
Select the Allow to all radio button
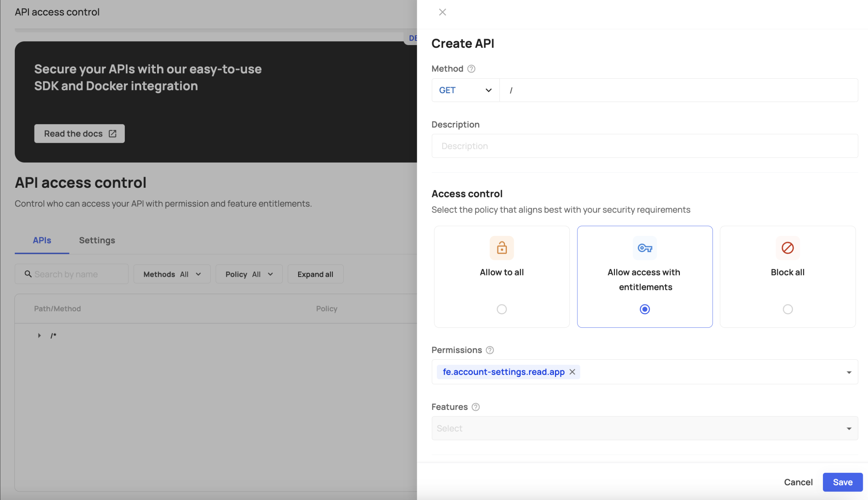pyautogui.click(x=501, y=309)
